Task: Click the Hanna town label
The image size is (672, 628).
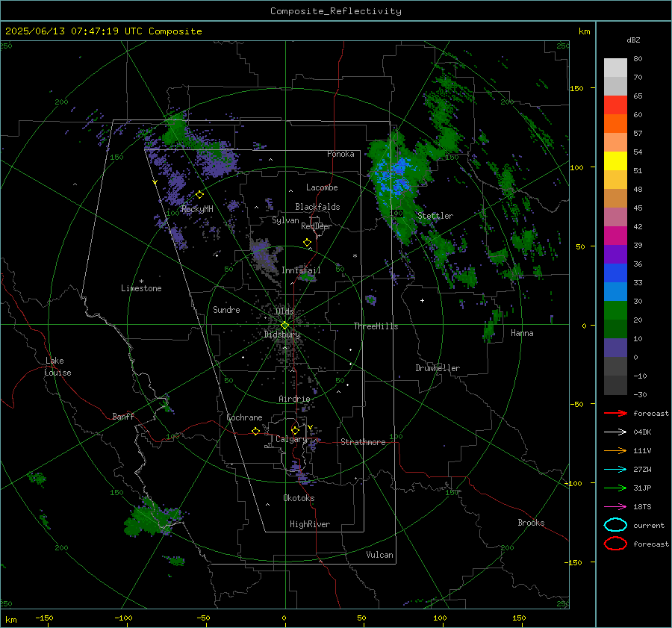Action: tap(522, 333)
